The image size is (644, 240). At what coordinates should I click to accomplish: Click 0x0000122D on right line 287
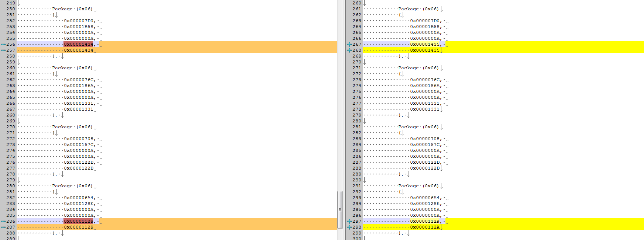425,162
